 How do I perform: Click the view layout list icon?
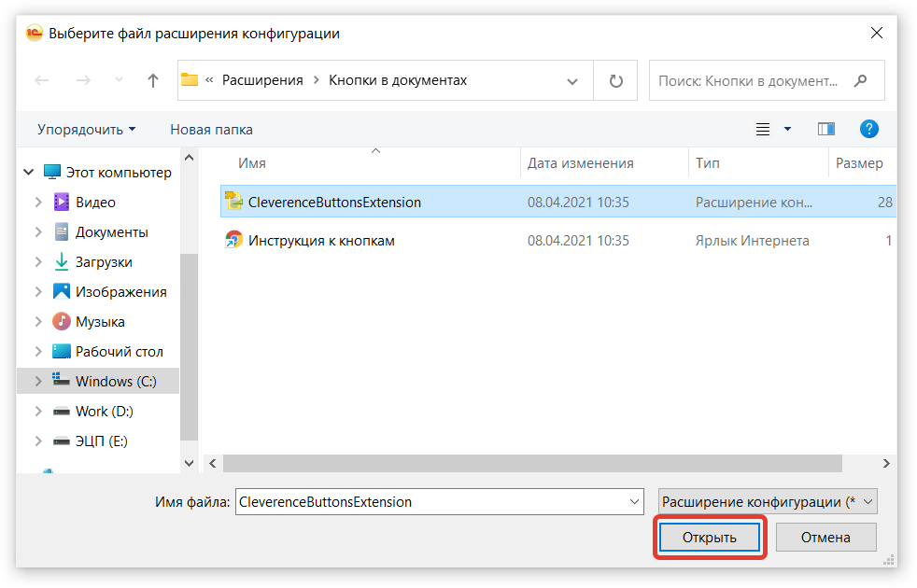click(x=763, y=129)
